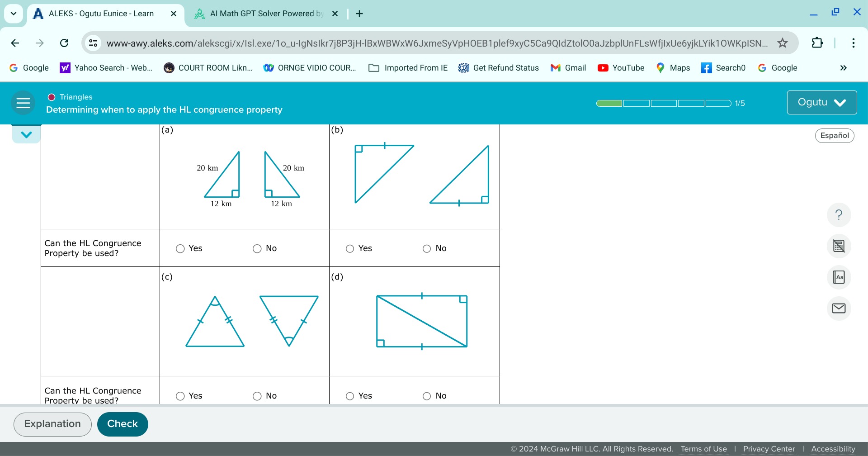868x456 pixels.
Task: Open the ALEKS calculator tool
Action: point(839,246)
